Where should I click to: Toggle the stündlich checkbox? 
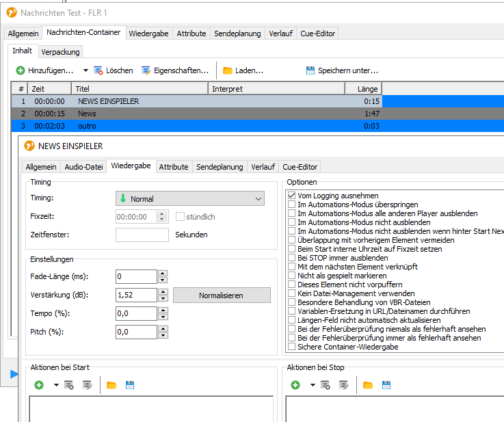180,217
